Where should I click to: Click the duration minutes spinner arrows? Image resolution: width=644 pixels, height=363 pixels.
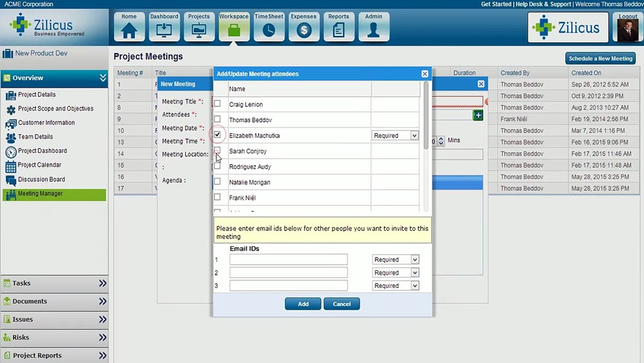pyautogui.click(x=441, y=141)
